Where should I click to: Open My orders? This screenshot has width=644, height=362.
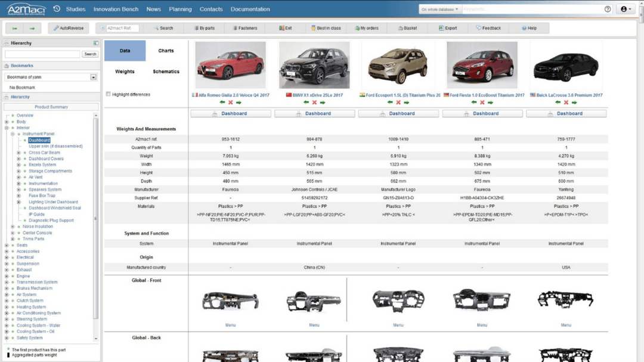(x=366, y=29)
